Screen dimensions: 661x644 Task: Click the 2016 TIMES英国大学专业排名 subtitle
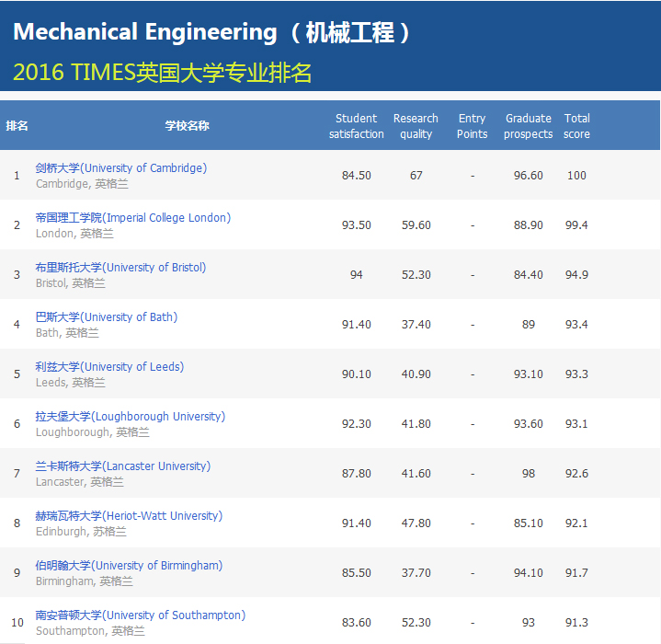click(x=163, y=72)
